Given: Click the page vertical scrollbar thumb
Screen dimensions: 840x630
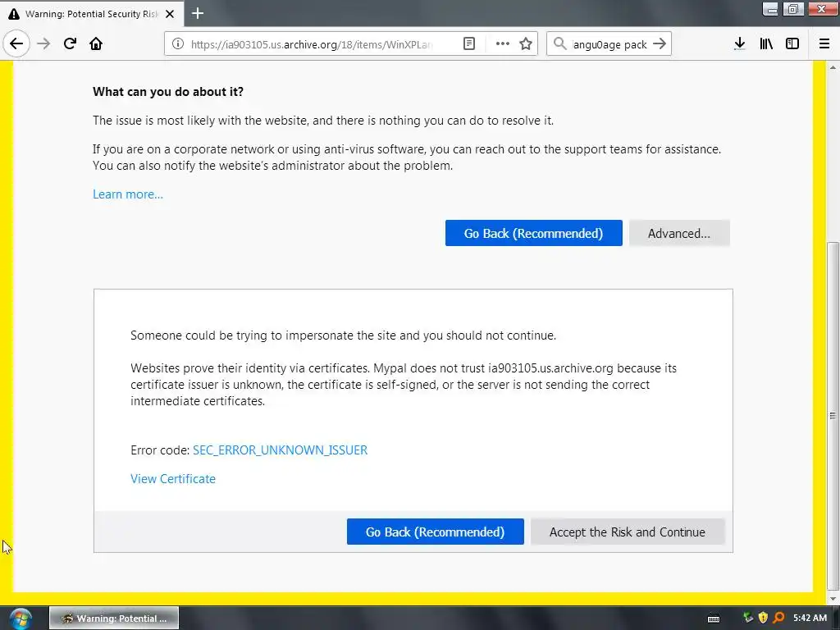Looking at the screenshot, I should click(x=833, y=415).
